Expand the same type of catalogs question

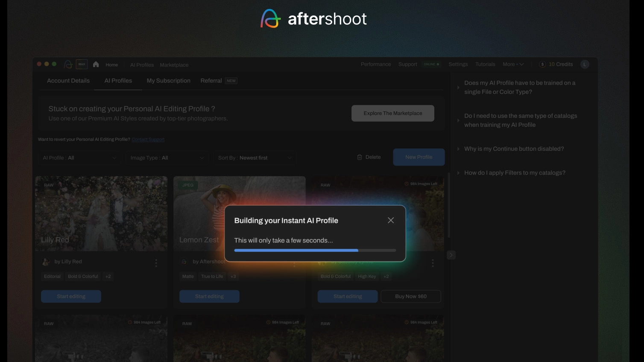[521, 120]
